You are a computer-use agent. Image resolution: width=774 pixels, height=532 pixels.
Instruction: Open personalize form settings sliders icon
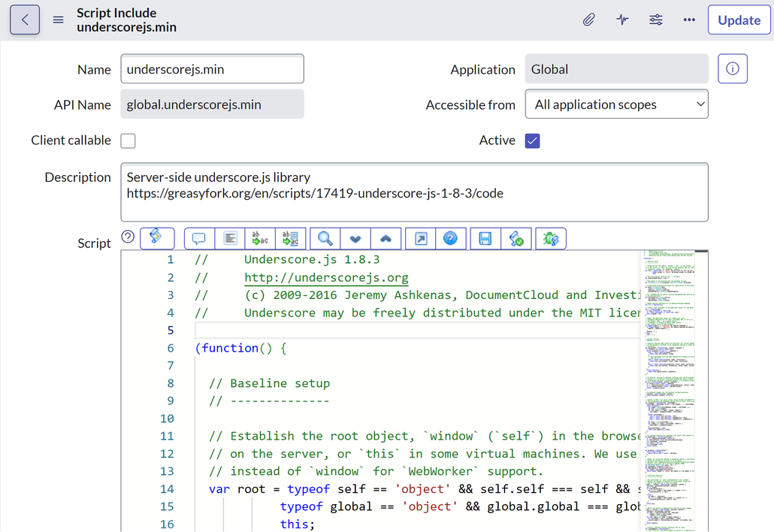(656, 20)
